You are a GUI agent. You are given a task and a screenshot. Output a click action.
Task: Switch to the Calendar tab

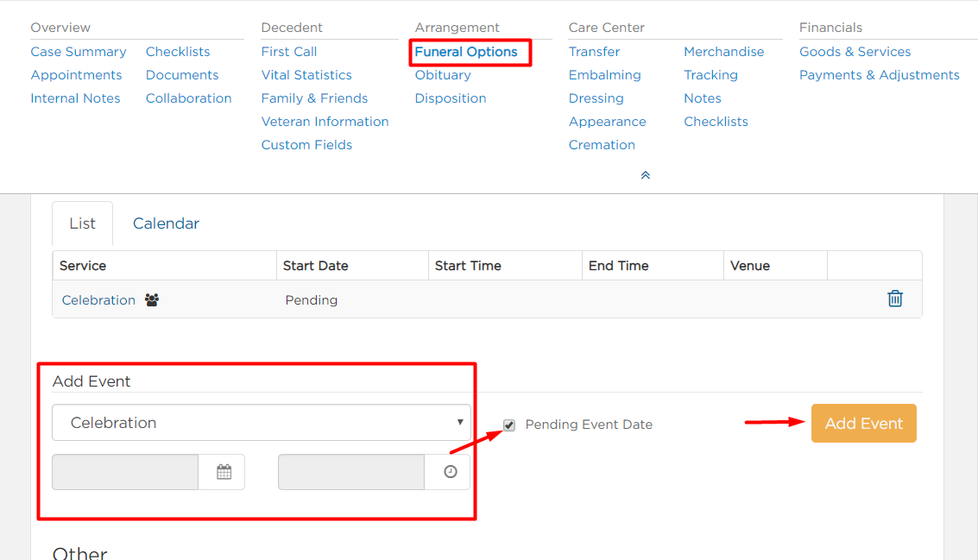166,223
